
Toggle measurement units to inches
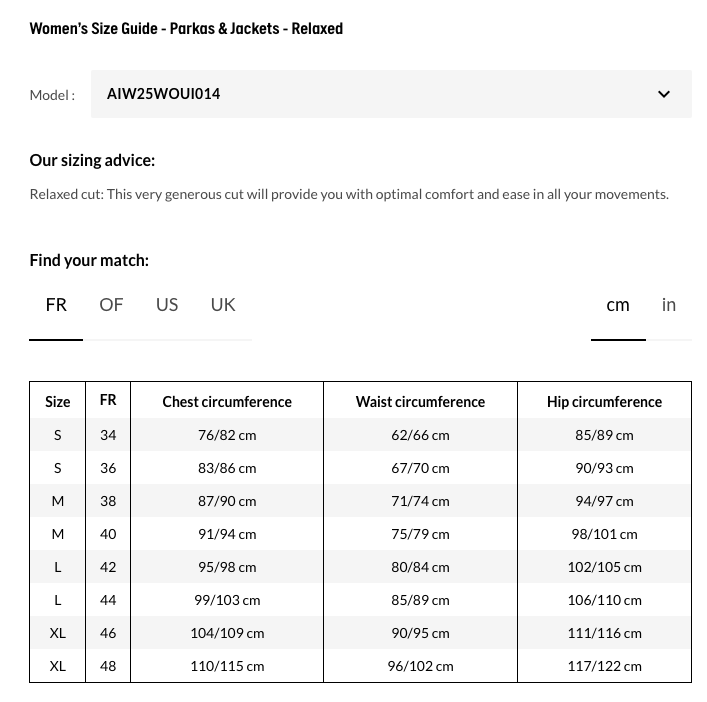click(x=669, y=305)
